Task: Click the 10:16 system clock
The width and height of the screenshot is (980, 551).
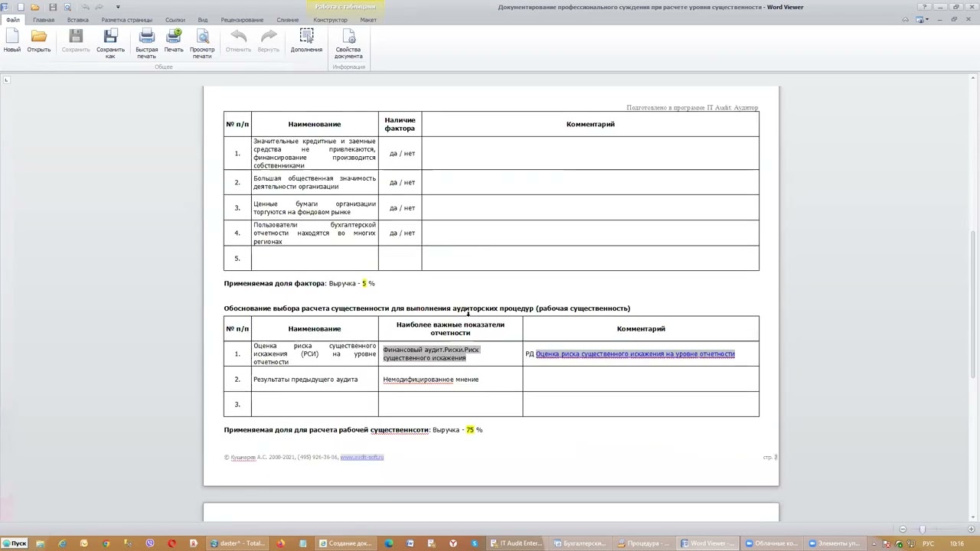Action: 957,543
